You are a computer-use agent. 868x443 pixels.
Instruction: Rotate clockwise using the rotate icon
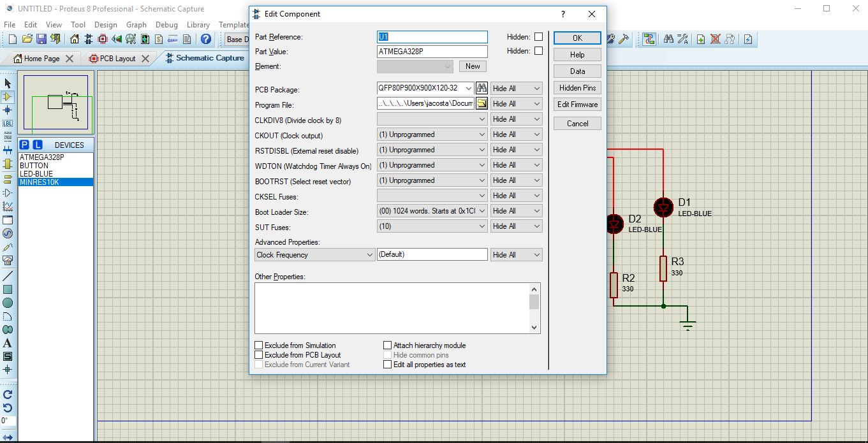(8, 395)
